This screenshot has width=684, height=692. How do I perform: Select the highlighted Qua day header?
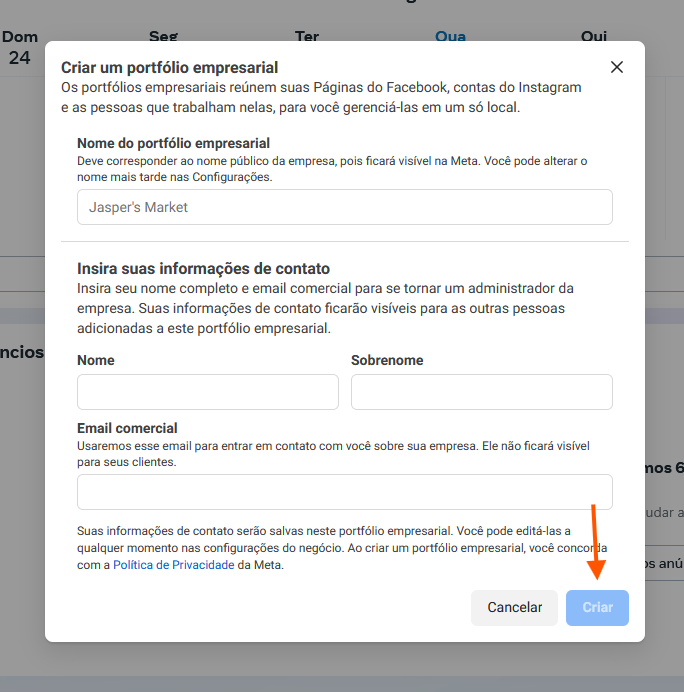pos(450,36)
